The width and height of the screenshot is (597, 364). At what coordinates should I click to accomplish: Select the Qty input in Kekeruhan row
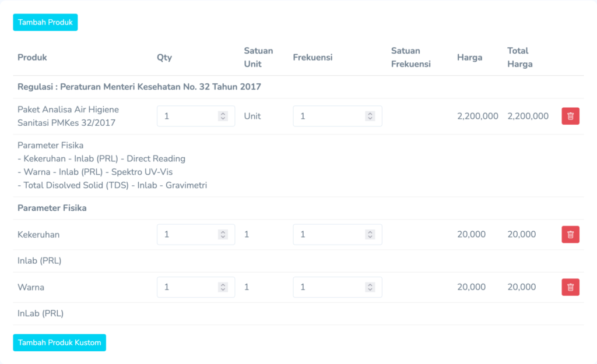pyautogui.click(x=188, y=234)
